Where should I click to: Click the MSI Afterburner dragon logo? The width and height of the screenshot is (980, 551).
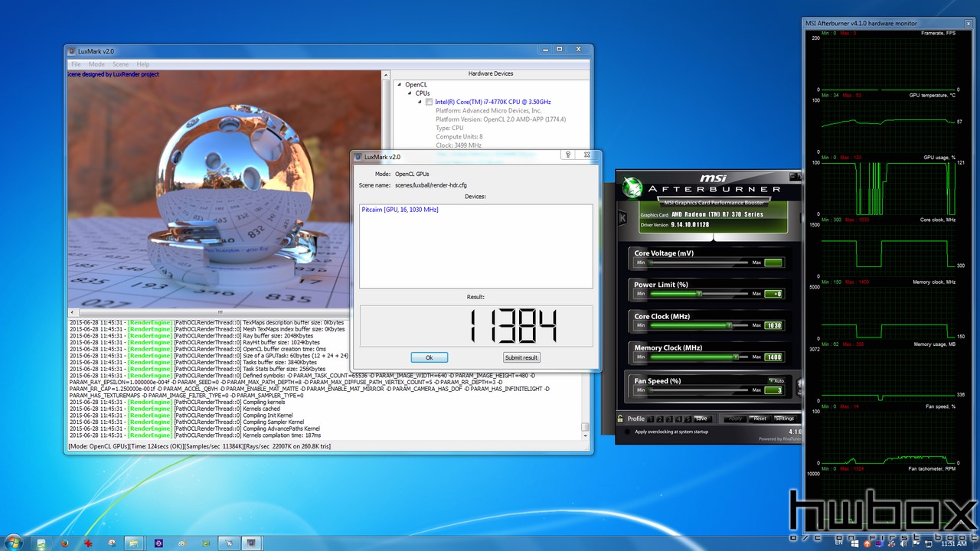(x=632, y=188)
